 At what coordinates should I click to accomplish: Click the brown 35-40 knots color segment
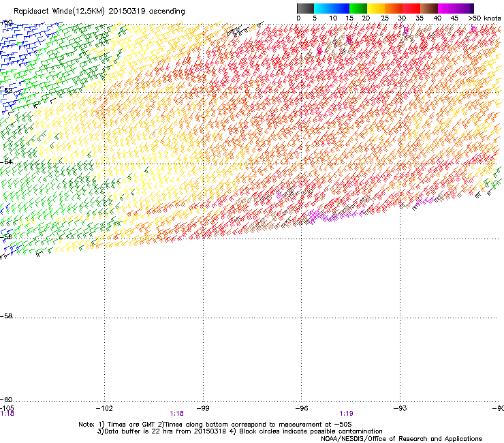429,8
